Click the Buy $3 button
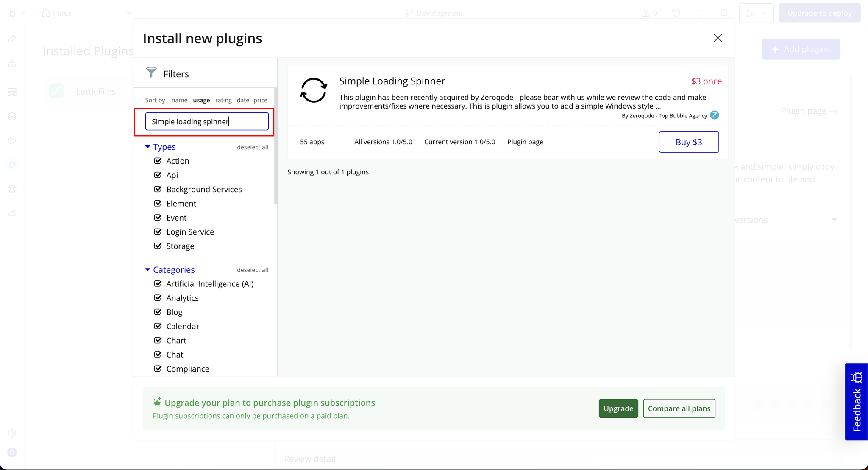 [x=689, y=142]
